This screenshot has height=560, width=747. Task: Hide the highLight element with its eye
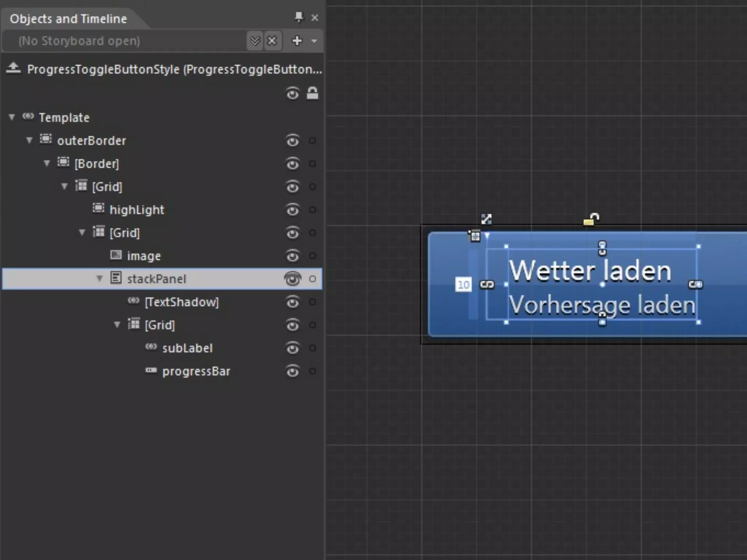point(293,210)
